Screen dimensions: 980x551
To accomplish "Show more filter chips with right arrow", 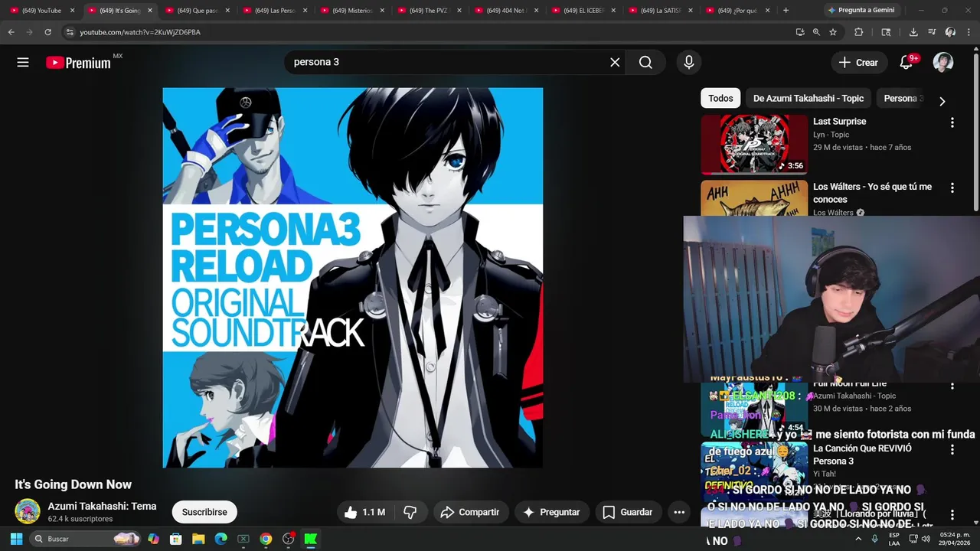I will point(942,101).
